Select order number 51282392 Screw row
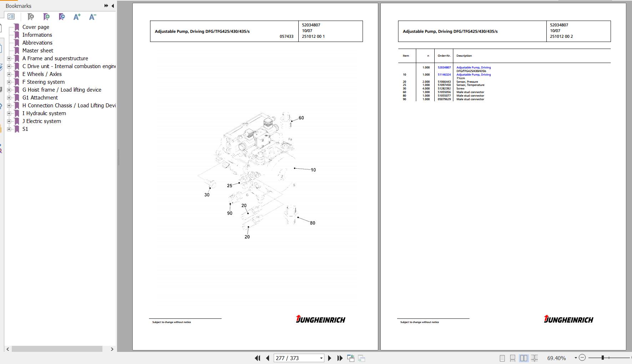Image resolution: width=632 pixels, height=364 pixels. coord(444,88)
